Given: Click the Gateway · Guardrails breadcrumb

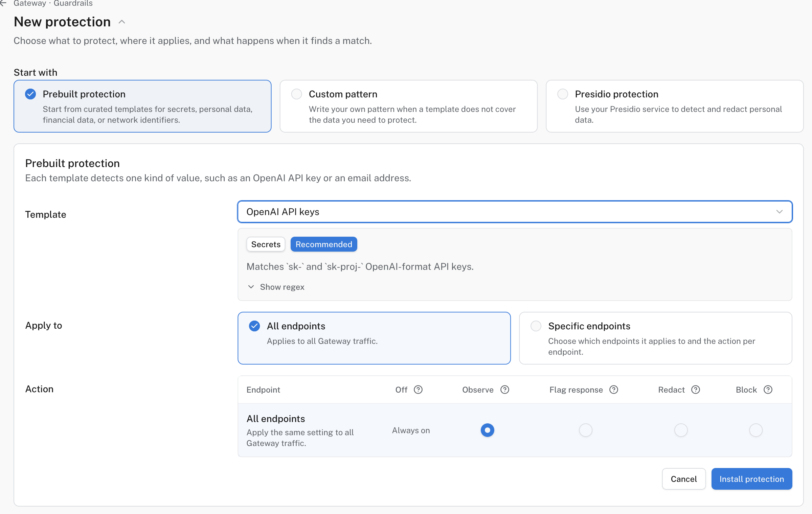Looking at the screenshot, I should [53, 3].
